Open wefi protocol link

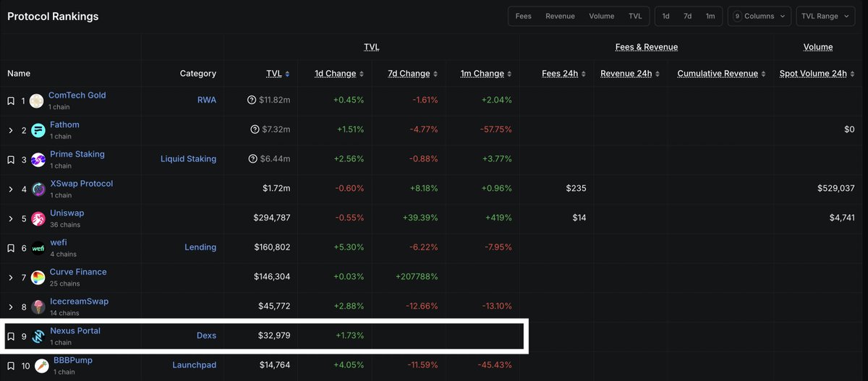[x=58, y=243]
